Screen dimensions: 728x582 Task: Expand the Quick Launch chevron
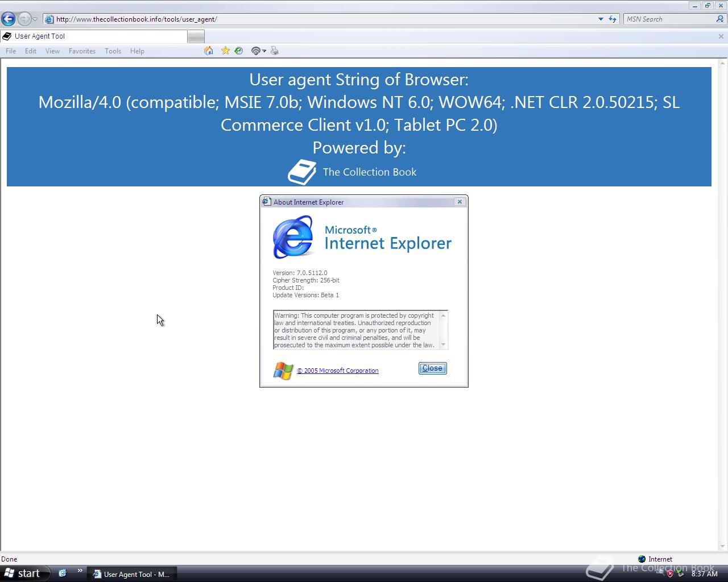[x=80, y=571]
